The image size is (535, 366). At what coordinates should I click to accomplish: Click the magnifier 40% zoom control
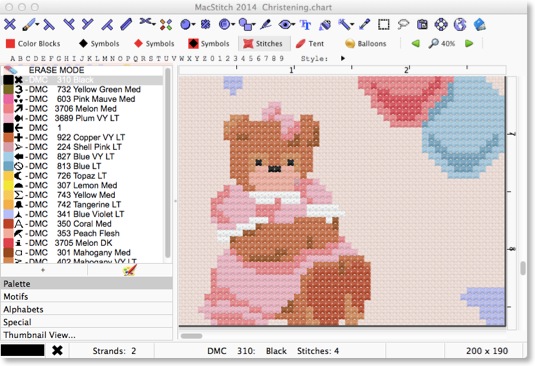442,43
